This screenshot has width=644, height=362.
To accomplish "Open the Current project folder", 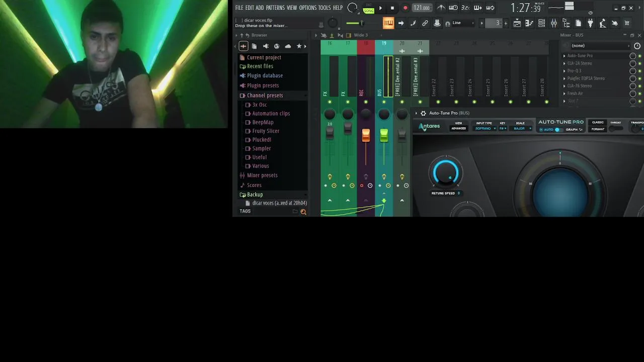I will pos(260,57).
